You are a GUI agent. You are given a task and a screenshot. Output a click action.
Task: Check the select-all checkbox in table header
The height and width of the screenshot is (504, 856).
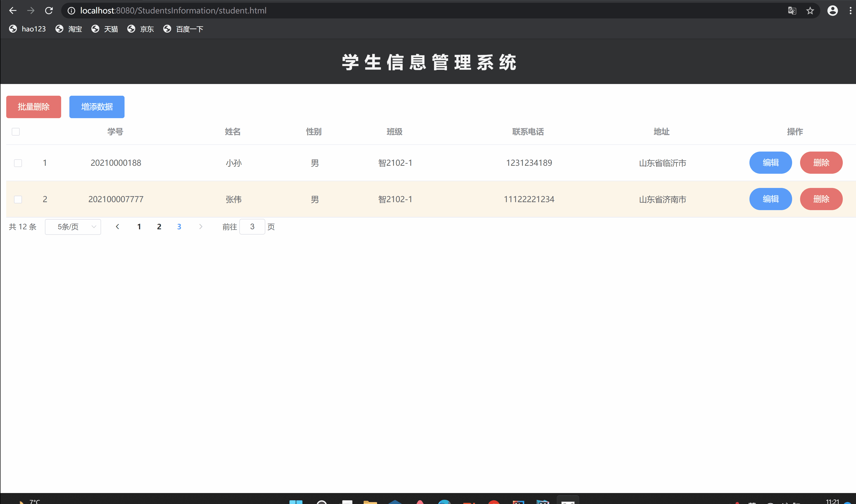tap(16, 131)
